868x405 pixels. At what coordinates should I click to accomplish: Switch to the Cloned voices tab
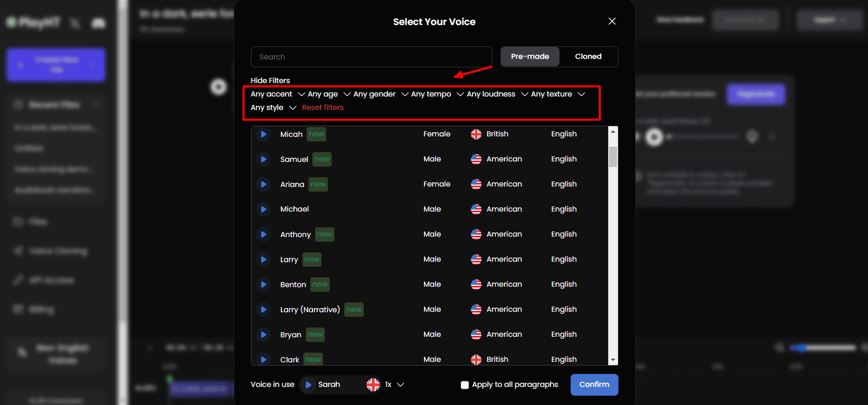point(588,57)
